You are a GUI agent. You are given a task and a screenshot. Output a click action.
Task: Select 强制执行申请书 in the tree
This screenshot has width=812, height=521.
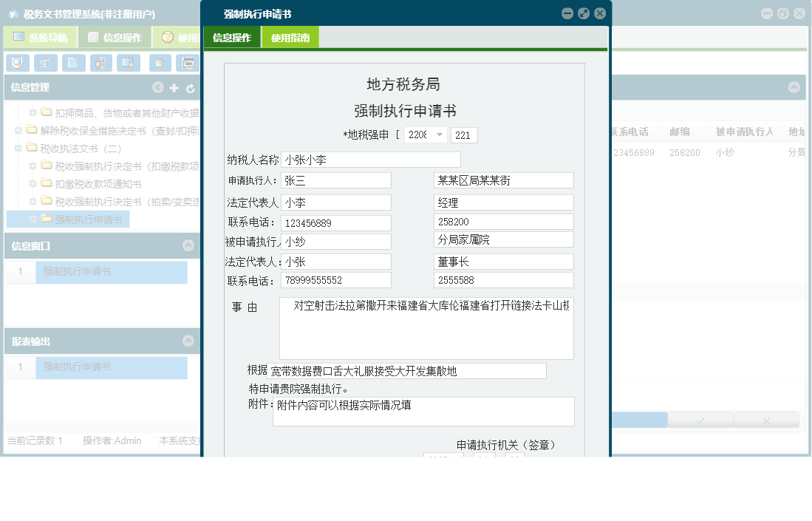[89, 219]
